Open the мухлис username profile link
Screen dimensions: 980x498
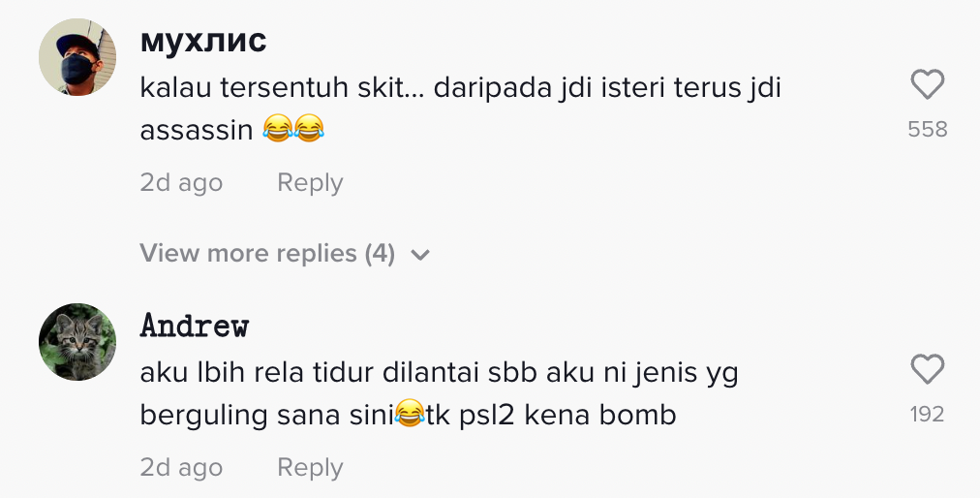coord(203,42)
